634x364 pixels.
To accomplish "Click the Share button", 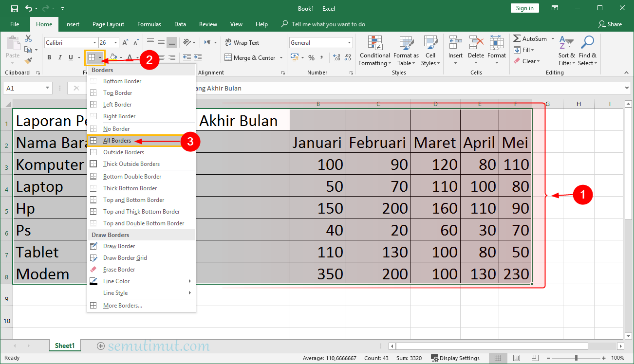I will point(610,24).
